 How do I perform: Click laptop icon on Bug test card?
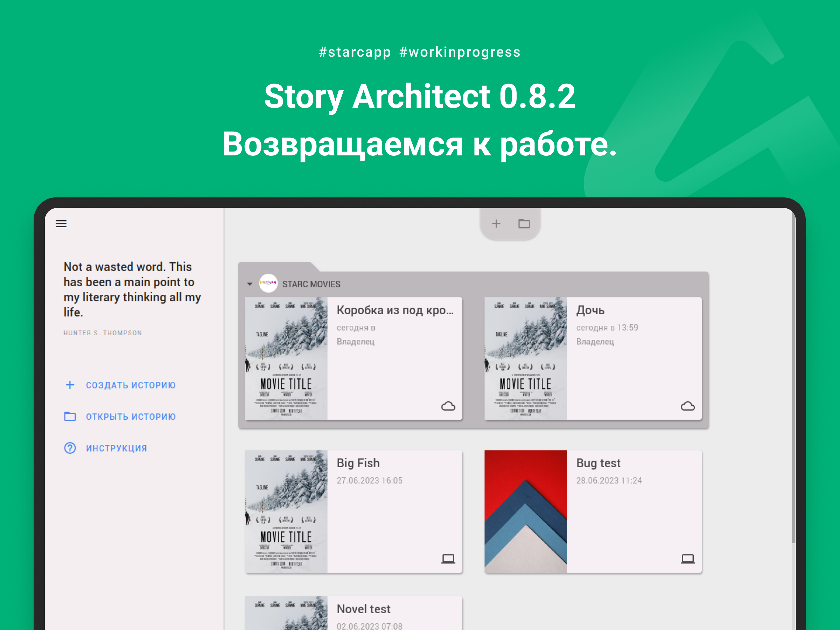tap(687, 559)
